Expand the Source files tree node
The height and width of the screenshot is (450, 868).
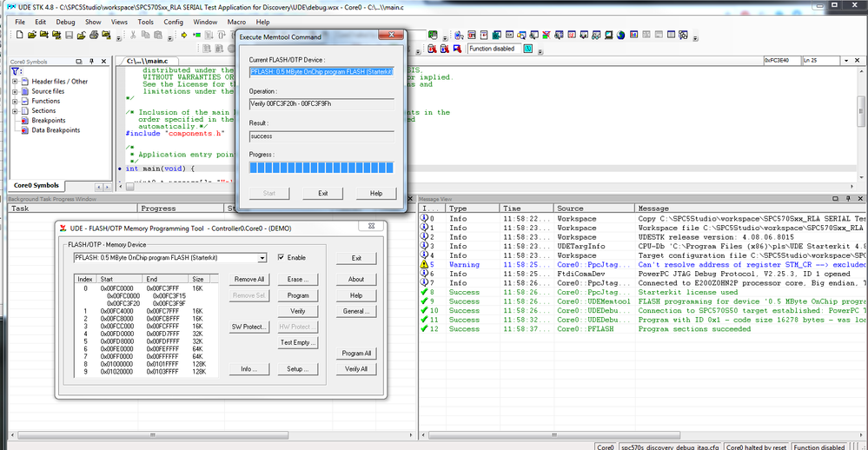(x=15, y=91)
